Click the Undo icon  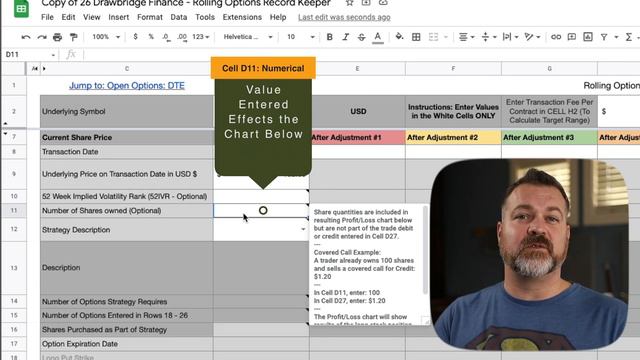(26, 37)
